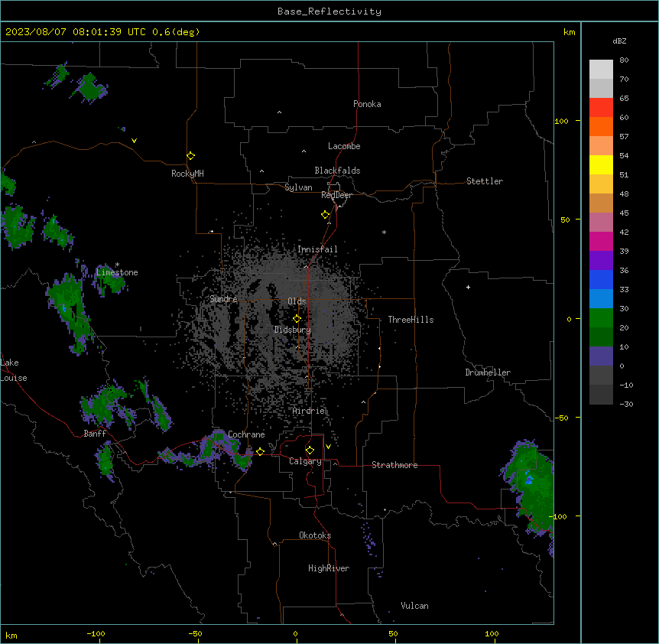Screen dimensions: 659x644
Task: Click the yellow marker at Calgary
Action: [310, 450]
